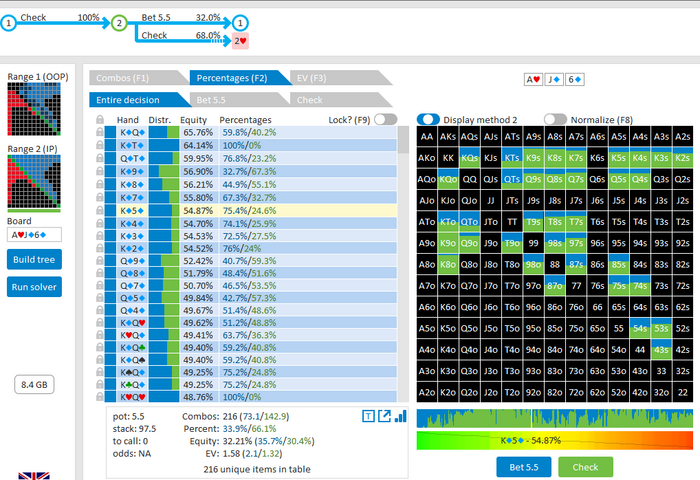Click the T9s cell in matrix
This screenshot has width=700, height=480.
tap(533, 222)
